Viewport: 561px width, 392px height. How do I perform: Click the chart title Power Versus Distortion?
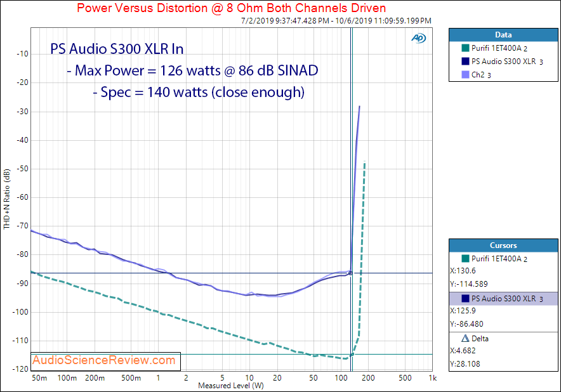pos(232,8)
